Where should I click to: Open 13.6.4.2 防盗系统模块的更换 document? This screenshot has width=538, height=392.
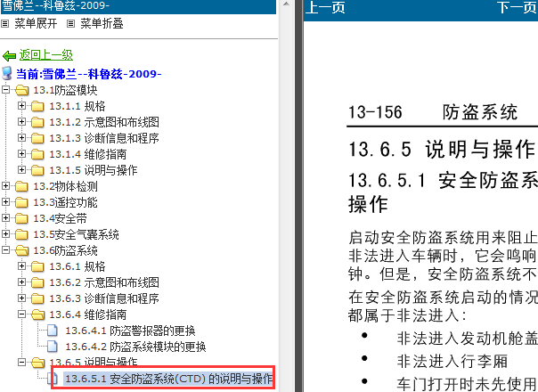[x=135, y=347]
